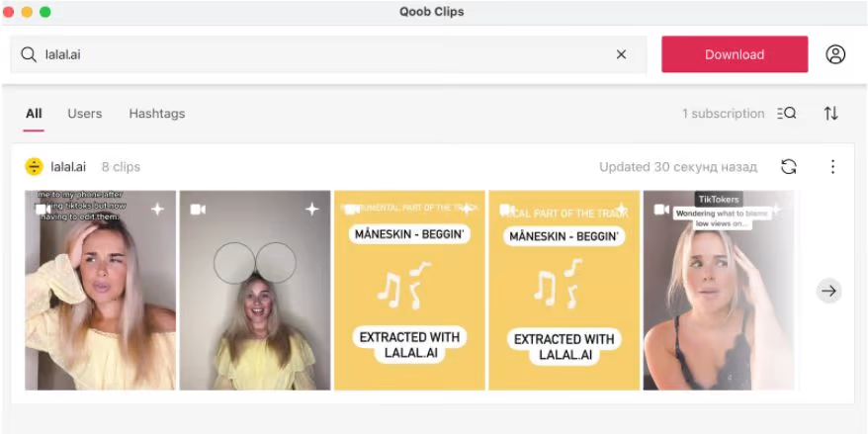The height and width of the screenshot is (434, 868).
Task: Refresh the lalal.ai subscription
Action: point(789,167)
